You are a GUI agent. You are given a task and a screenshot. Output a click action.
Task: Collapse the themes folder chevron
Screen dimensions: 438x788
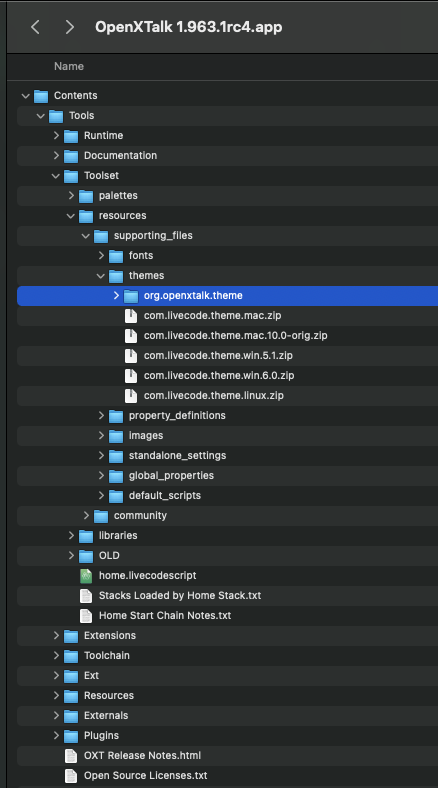coord(101,275)
